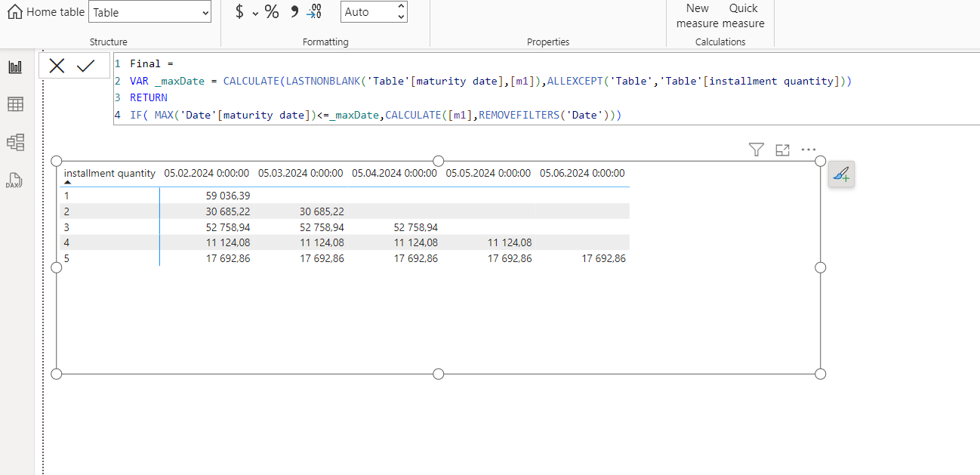Click the top-center resize handle of the visual
This screenshot has height=475, width=980.
(x=439, y=162)
